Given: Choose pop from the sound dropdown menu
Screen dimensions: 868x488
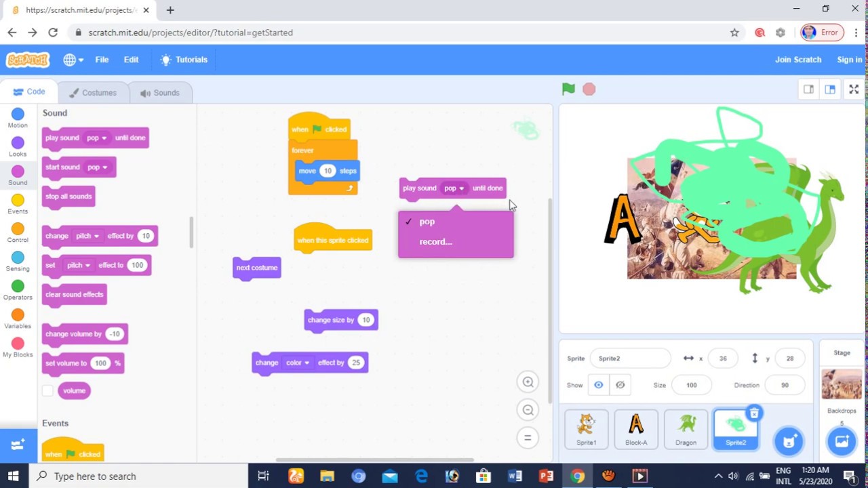Looking at the screenshot, I should (456, 222).
